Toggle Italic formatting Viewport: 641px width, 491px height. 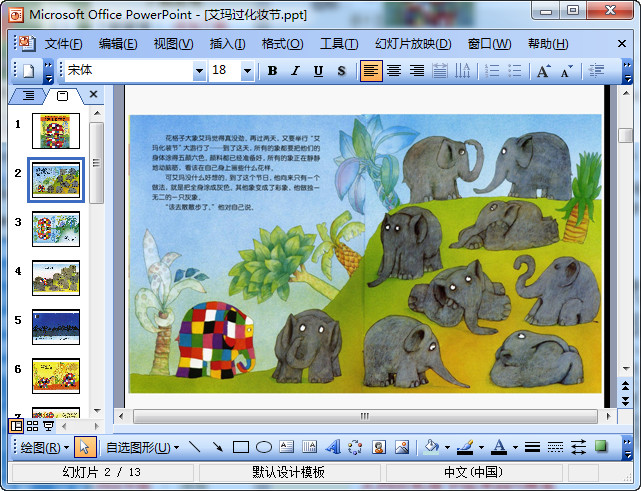click(295, 71)
